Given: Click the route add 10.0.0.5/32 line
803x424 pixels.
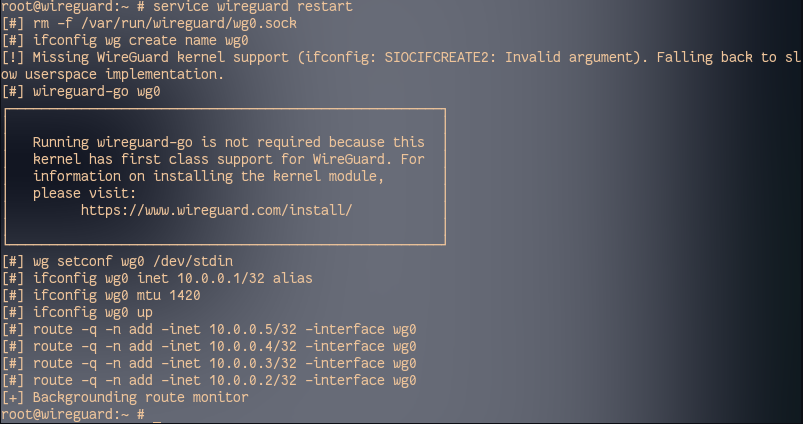Looking at the screenshot, I should coord(224,329).
